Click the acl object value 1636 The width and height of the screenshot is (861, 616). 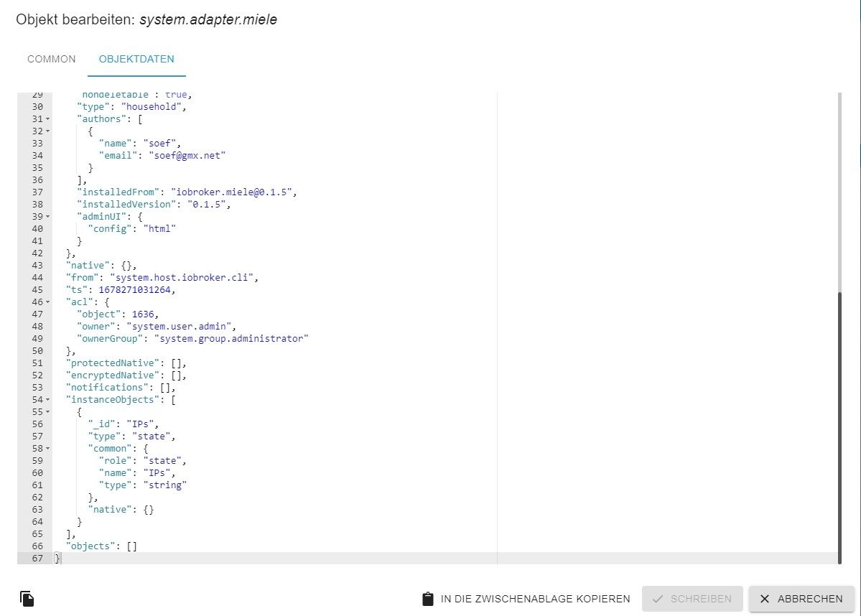click(x=143, y=314)
